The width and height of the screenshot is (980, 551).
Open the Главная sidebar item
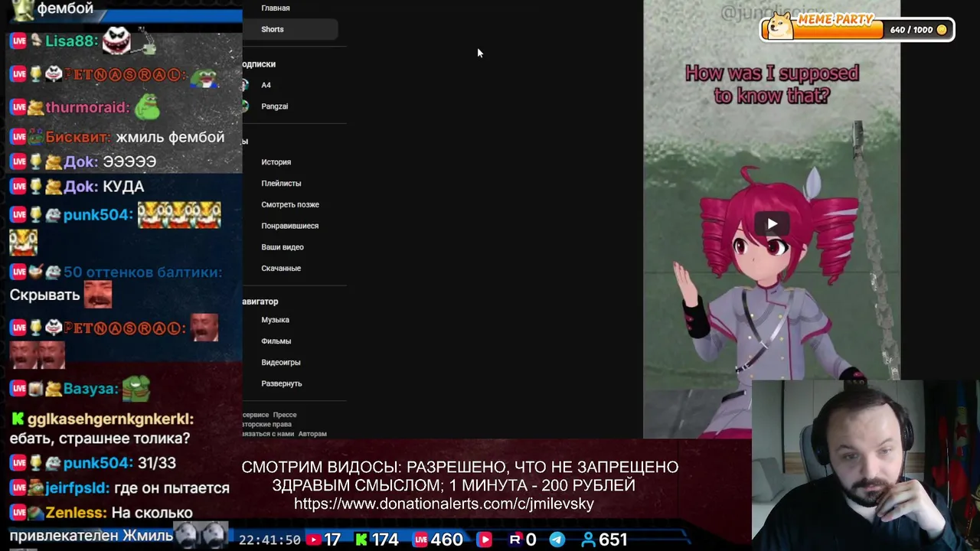pos(276,8)
